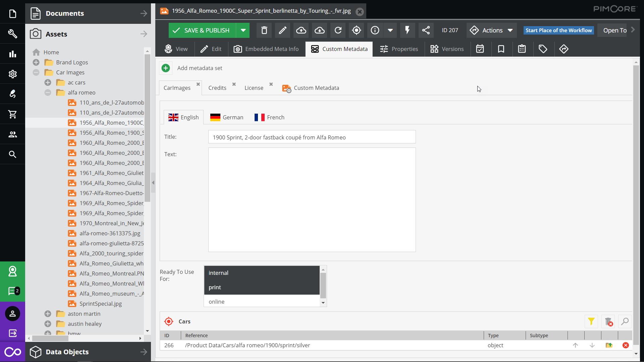The height and width of the screenshot is (362, 644).
Task: Expand the Brand Logos folder
Action: coord(36,62)
